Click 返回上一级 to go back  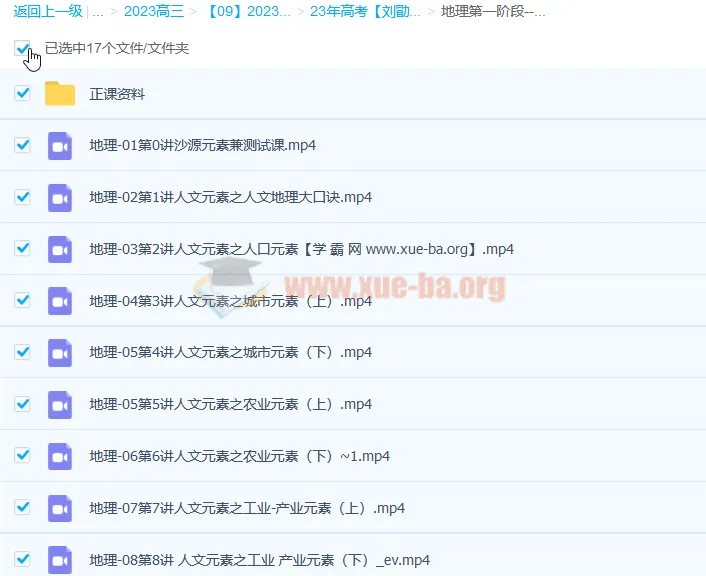(47, 12)
